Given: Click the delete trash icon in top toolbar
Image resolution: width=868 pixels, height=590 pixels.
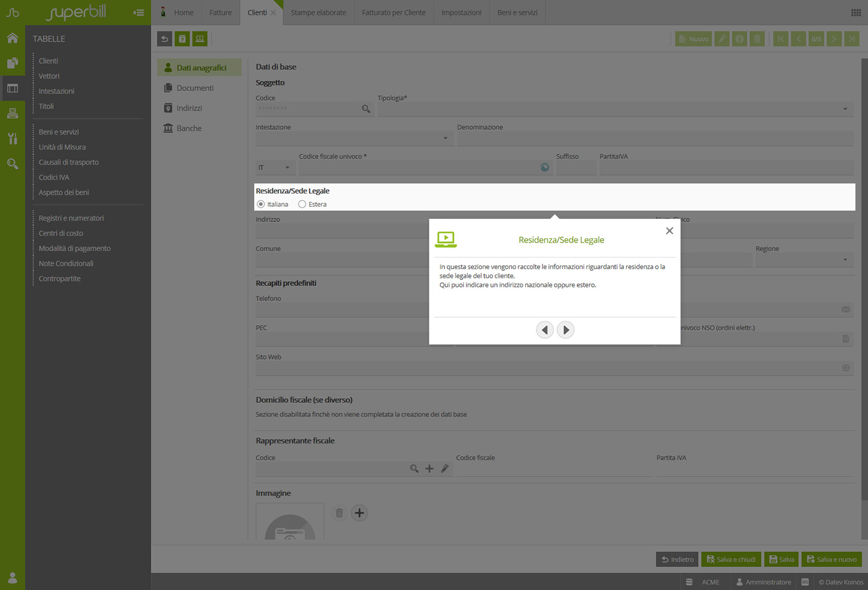Looking at the screenshot, I should click(x=757, y=39).
